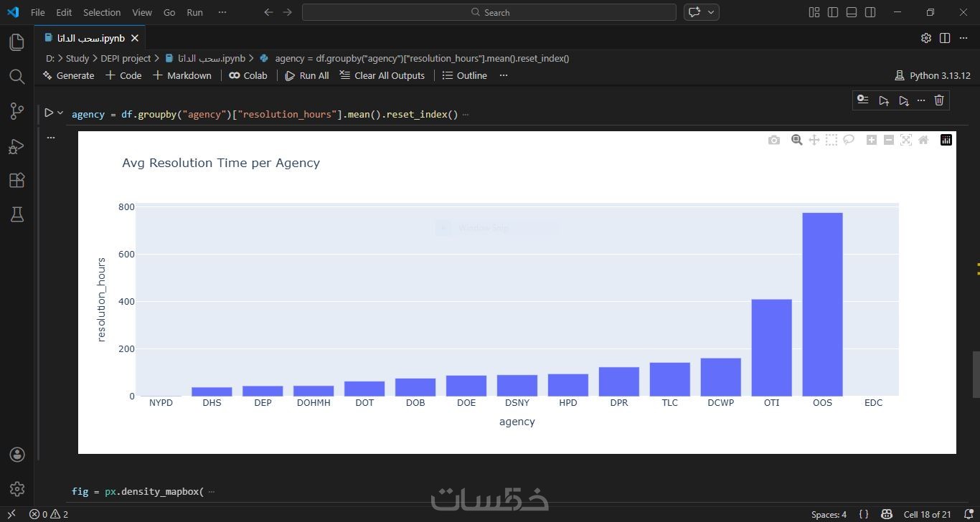Go forward with right arrow
This screenshot has width=980, height=522.
(287, 12)
